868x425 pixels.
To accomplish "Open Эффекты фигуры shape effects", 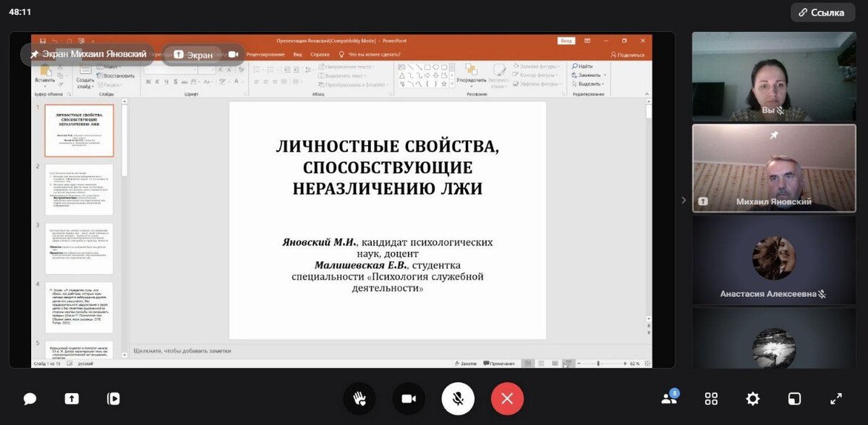I will click(x=537, y=84).
